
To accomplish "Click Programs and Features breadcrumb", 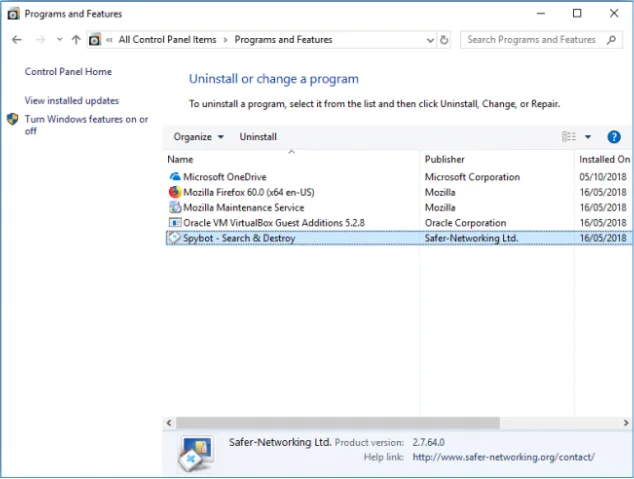I will (283, 40).
